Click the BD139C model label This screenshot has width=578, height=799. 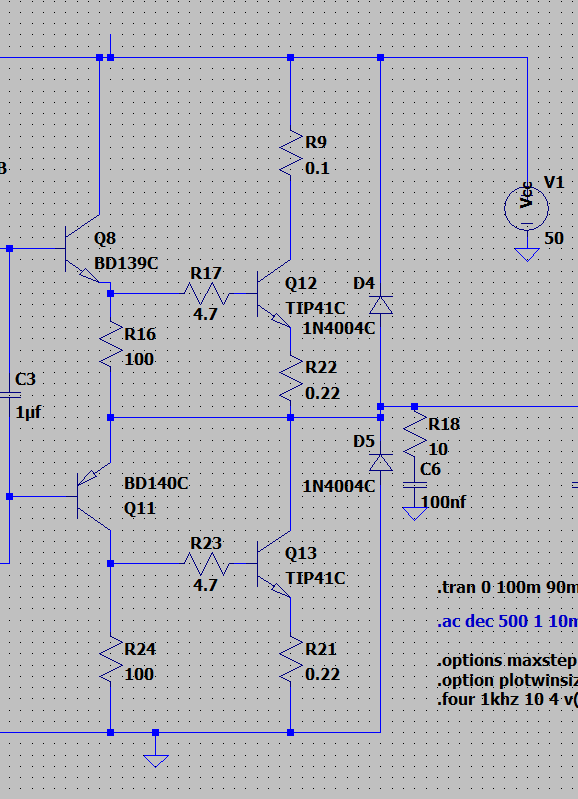126,263
